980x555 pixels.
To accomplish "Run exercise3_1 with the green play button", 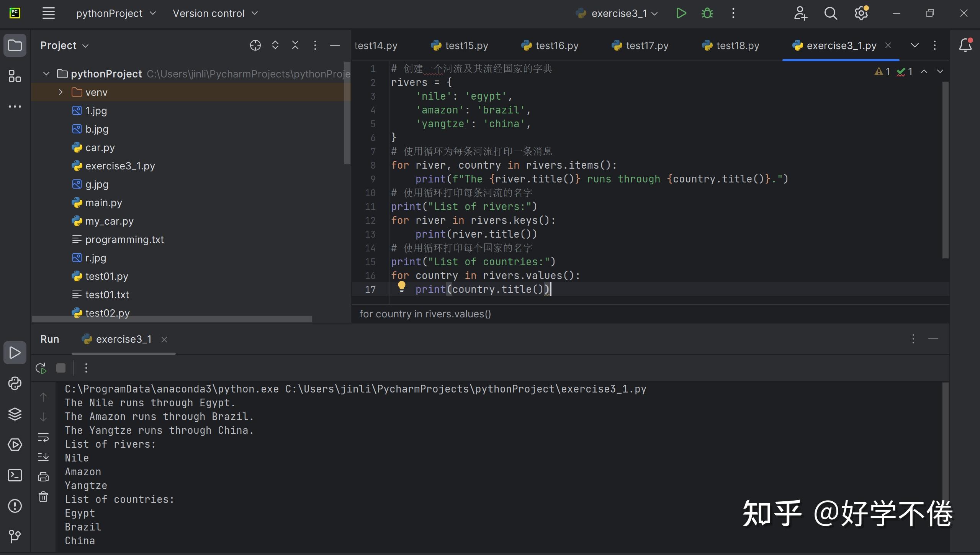I will pyautogui.click(x=681, y=13).
